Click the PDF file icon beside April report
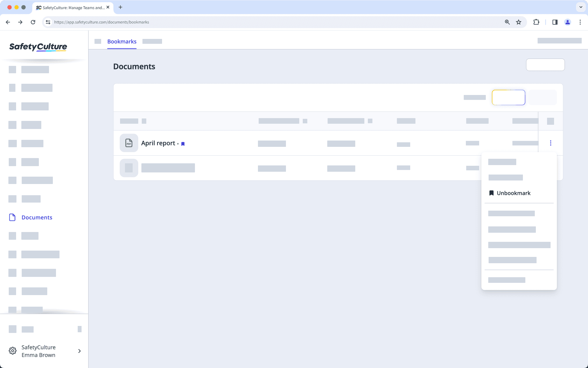The width and height of the screenshot is (588, 368). (x=129, y=143)
